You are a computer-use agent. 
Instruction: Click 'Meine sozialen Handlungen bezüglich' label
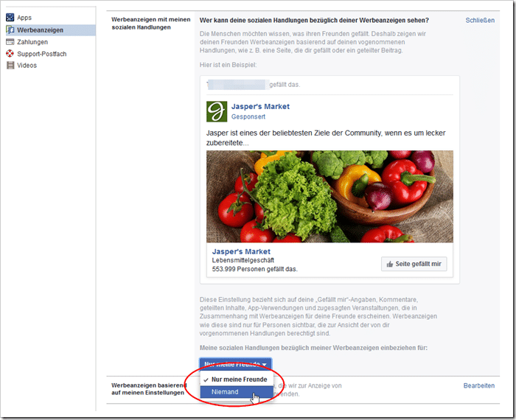coord(313,348)
